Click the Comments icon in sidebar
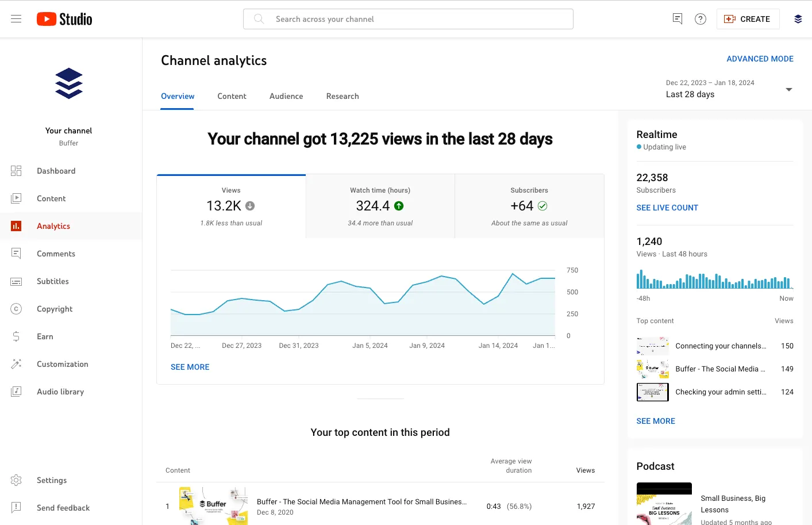The height and width of the screenshot is (525, 812). coord(16,254)
